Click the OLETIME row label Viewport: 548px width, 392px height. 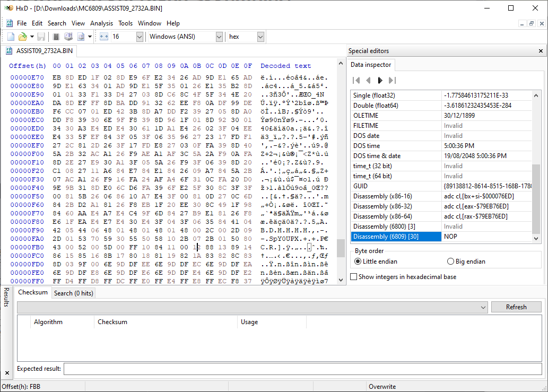[366, 116]
